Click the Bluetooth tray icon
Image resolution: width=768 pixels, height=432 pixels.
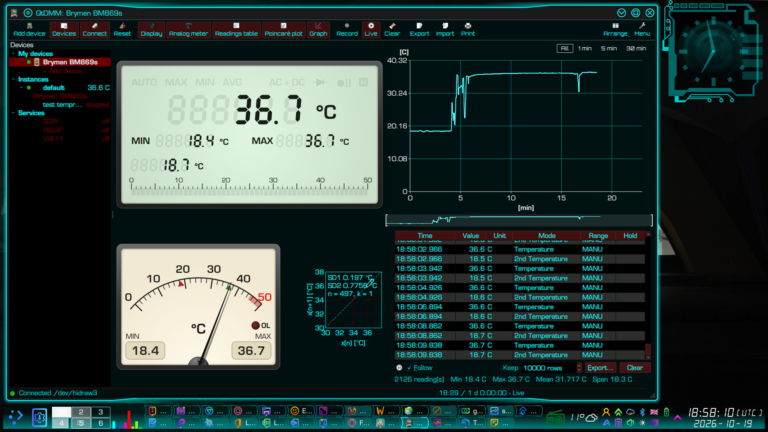click(x=643, y=412)
